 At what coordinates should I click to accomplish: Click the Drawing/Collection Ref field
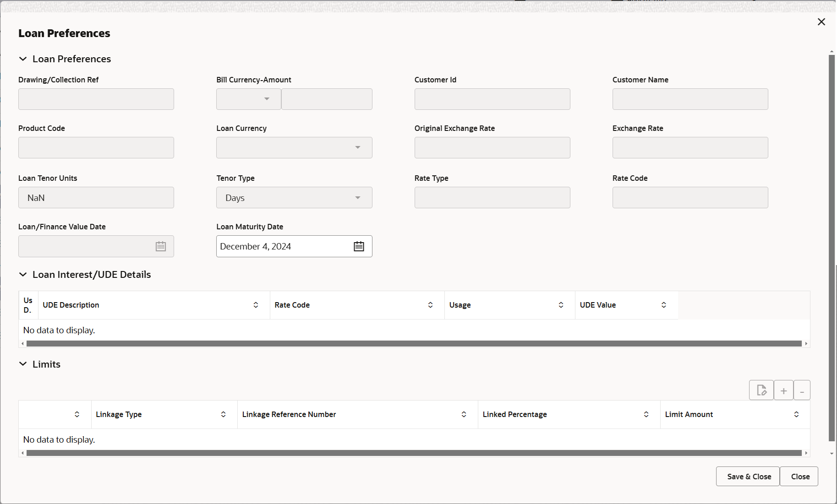click(x=96, y=99)
